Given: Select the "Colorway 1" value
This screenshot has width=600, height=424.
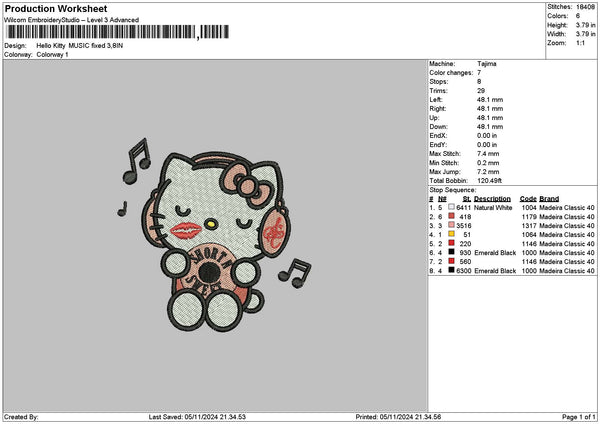Looking at the screenshot, I should pos(52,55).
